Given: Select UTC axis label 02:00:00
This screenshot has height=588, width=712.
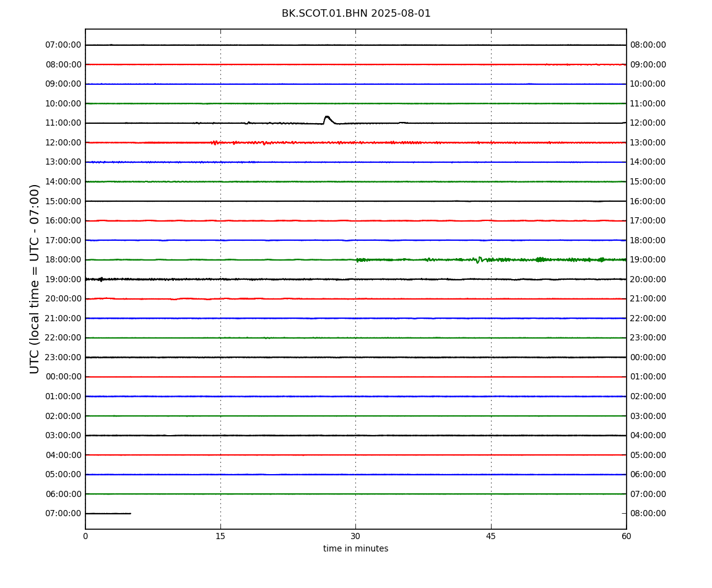Looking at the screenshot, I should click(x=64, y=416).
